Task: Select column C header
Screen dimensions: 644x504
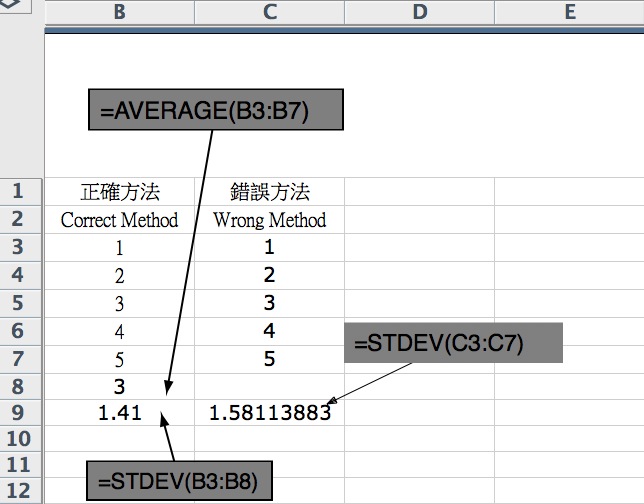Action: pos(269,12)
